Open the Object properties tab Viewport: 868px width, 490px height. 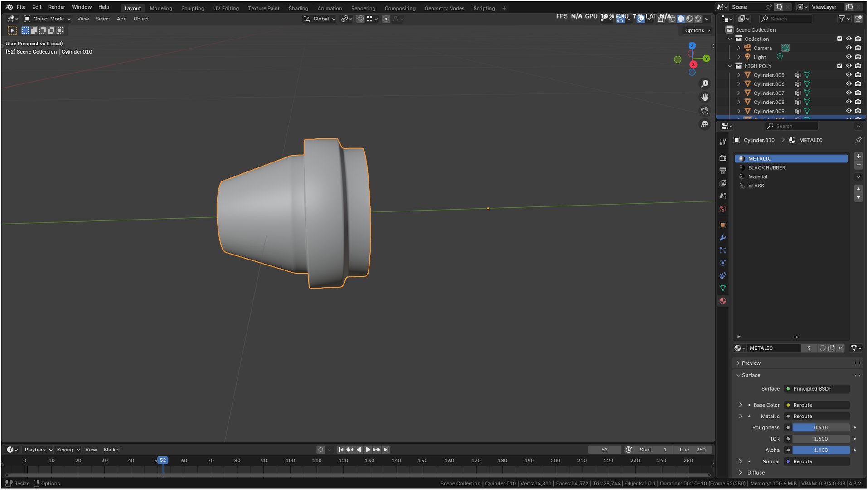pos(723,225)
